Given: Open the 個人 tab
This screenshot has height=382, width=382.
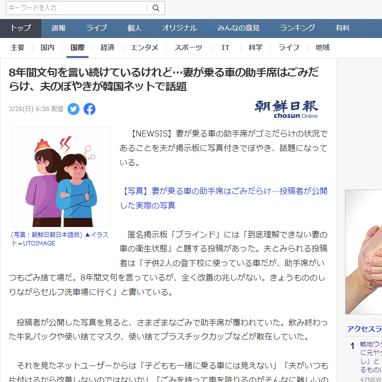Looking at the screenshot, I should click(134, 28).
